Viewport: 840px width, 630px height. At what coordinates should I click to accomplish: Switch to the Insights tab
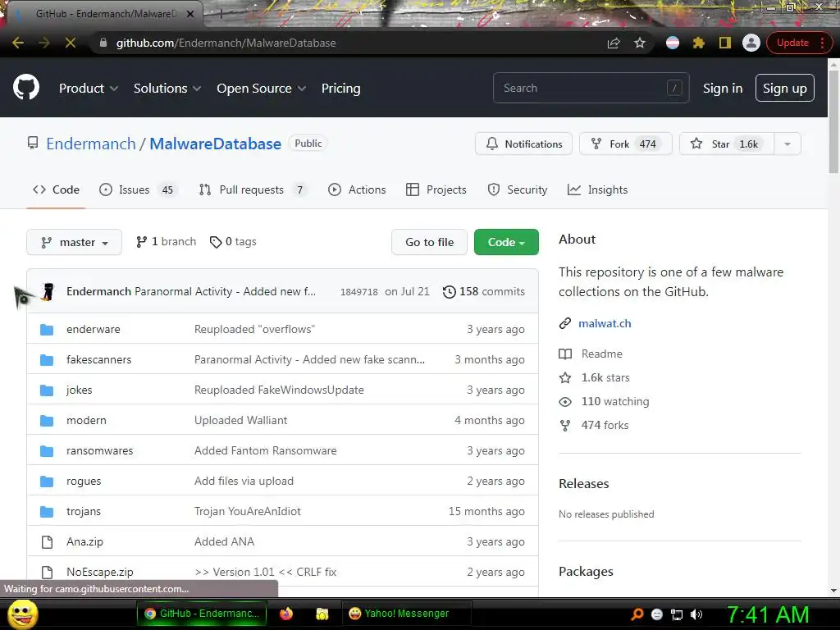[597, 189]
